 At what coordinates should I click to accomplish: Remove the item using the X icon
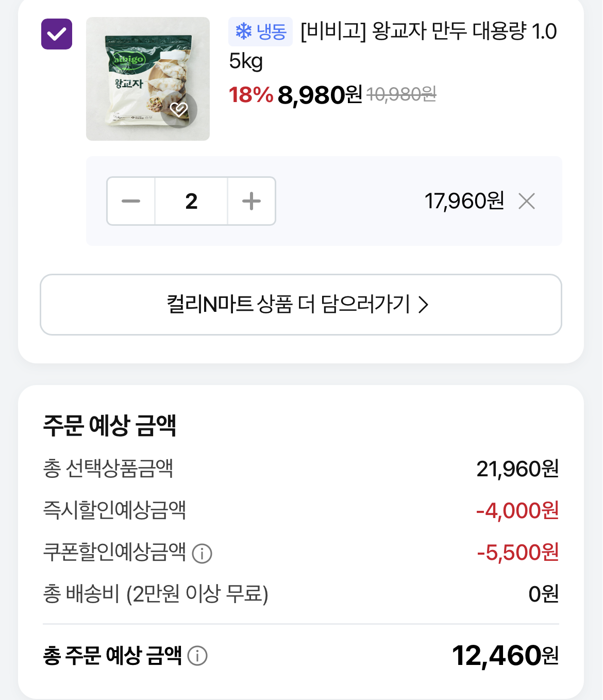[527, 201]
